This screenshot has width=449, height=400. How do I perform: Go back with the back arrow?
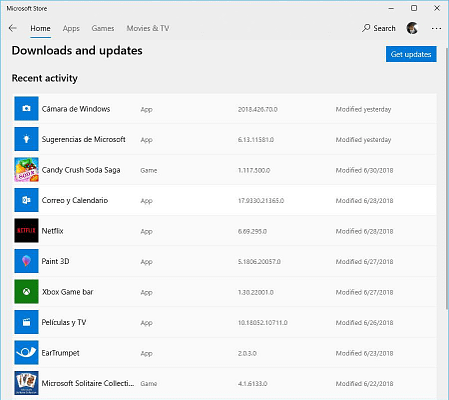coord(13,28)
